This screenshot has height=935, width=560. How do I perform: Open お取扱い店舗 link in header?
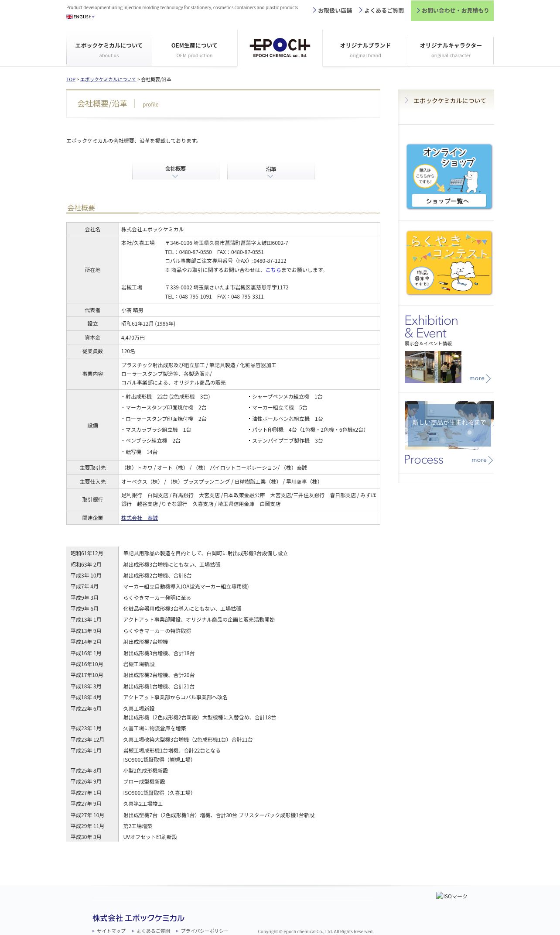tap(332, 10)
